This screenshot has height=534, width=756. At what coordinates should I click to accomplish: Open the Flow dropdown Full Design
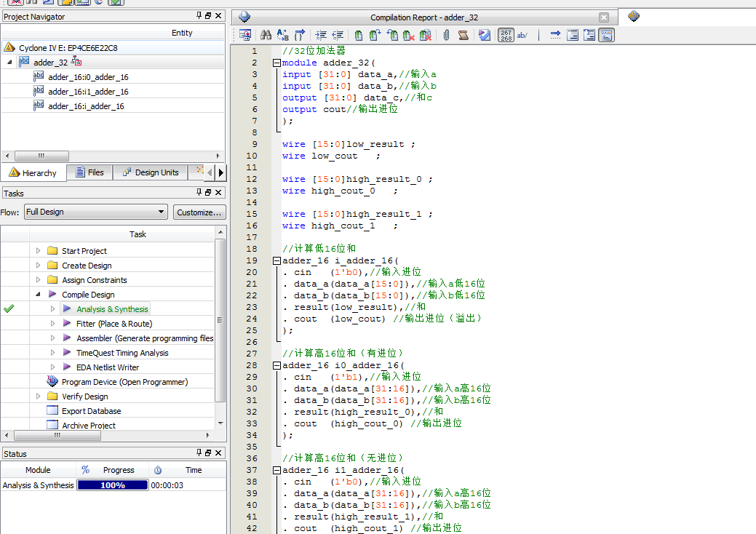(95, 212)
